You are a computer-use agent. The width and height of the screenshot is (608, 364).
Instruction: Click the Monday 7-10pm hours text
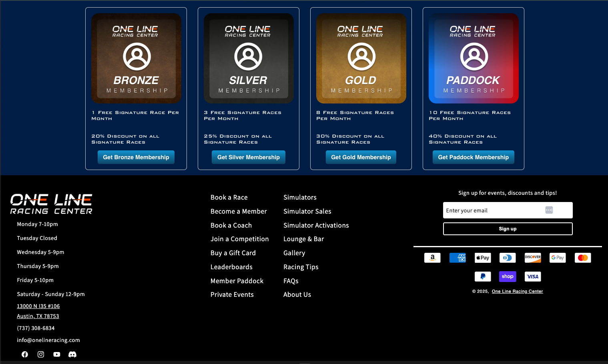tap(37, 224)
